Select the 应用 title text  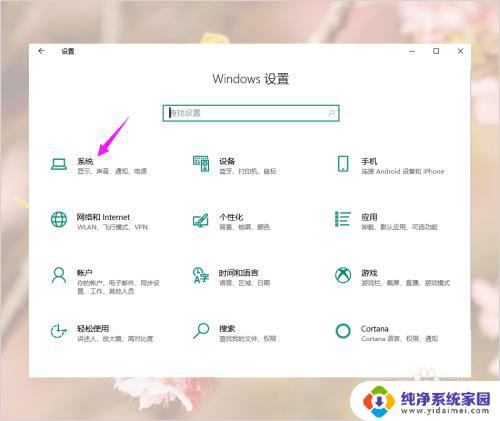[x=369, y=217]
